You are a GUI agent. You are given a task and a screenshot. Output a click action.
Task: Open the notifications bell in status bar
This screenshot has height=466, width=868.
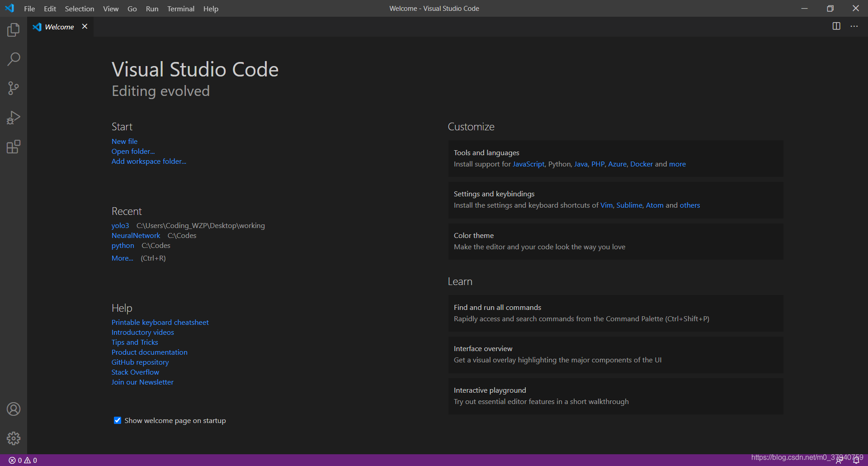[856, 461]
